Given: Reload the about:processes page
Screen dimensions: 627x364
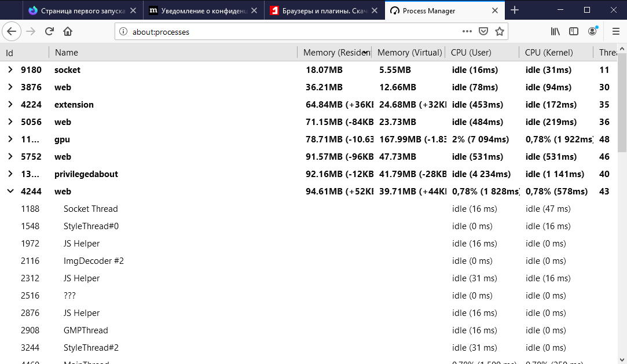Looking at the screenshot, I should click(49, 31).
